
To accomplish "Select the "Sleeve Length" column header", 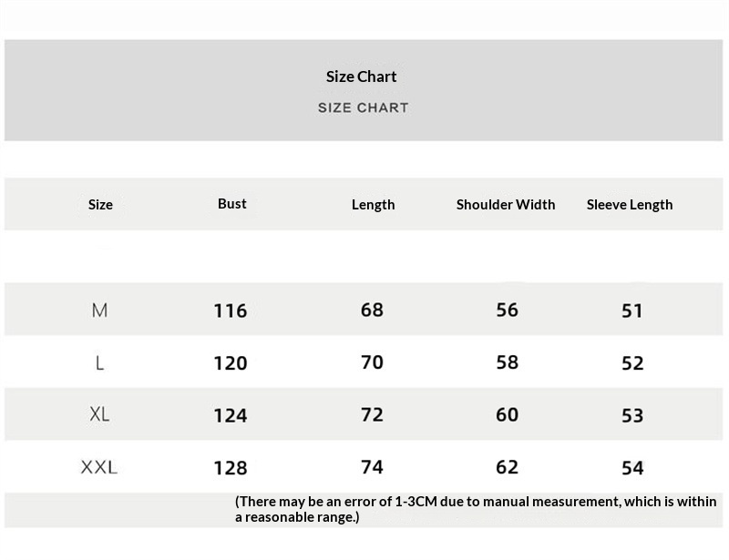I will click(x=630, y=205).
